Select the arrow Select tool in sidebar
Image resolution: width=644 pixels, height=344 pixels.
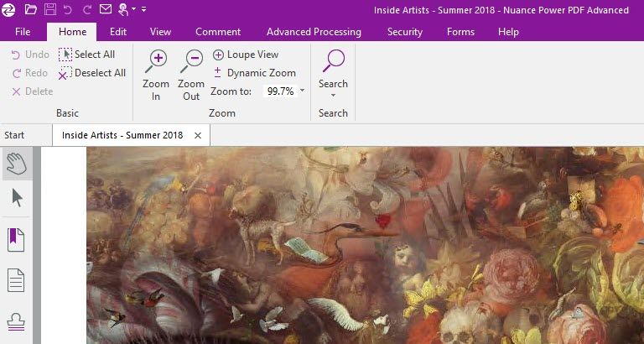click(18, 199)
